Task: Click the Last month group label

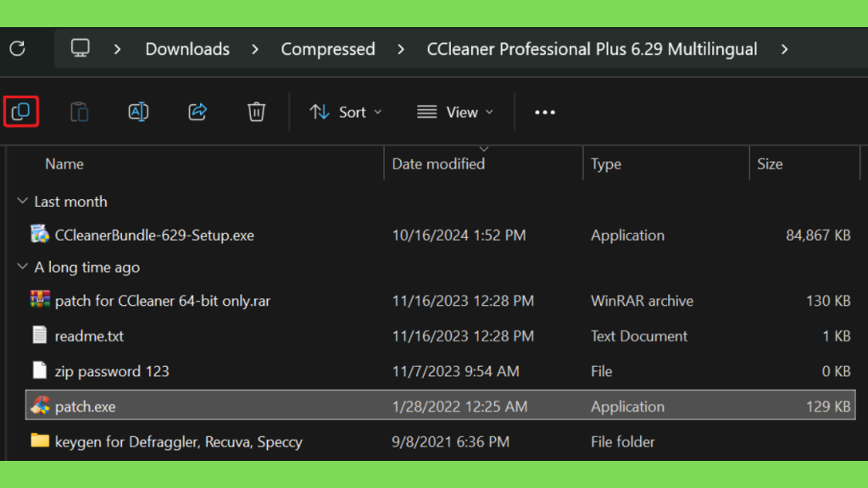Action: 71,202
